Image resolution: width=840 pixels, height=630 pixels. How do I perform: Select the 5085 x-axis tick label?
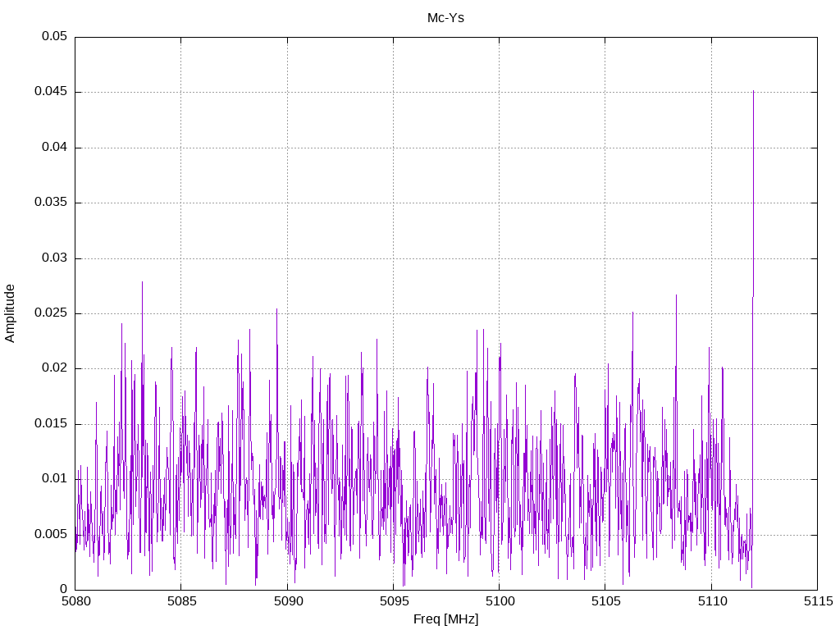[180, 601]
